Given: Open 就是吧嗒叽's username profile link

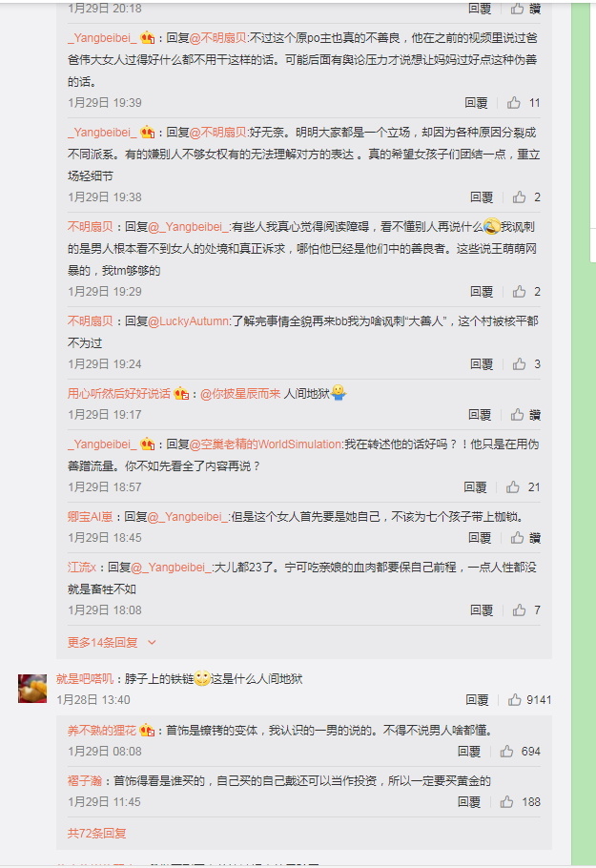Looking at the screenshot, I should coord(85,679).
